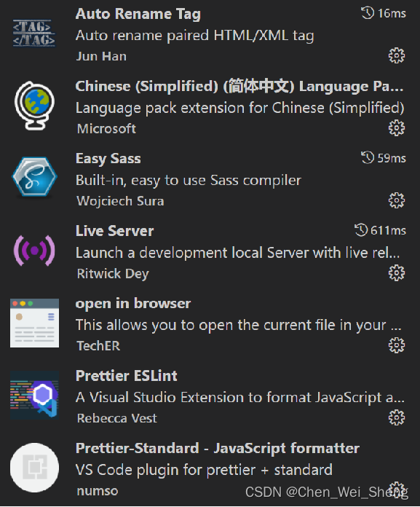The image size is (420, 507).
Task: Open Auto Rename Tag manage gear
Action: [x=397, y=56]
